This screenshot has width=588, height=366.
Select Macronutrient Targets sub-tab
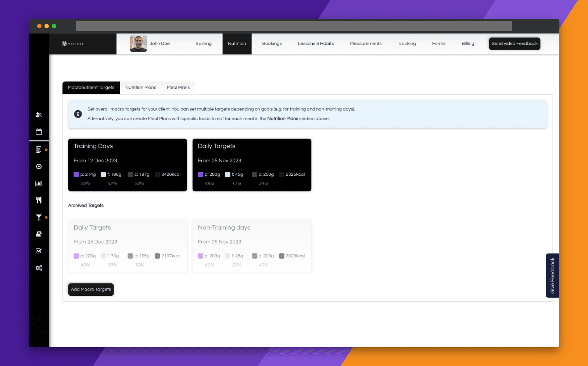(91, 88)
